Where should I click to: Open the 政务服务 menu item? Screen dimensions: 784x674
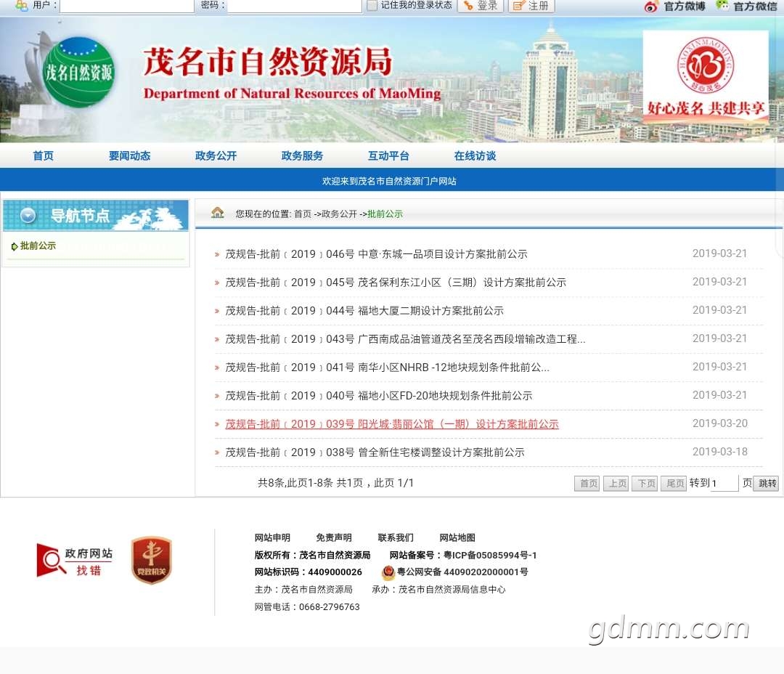(303, 155)
